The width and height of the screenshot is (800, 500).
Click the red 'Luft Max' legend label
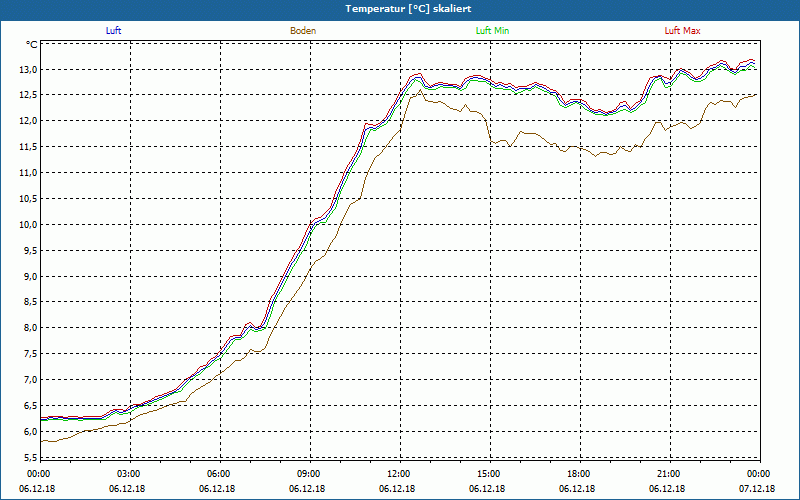682,31
